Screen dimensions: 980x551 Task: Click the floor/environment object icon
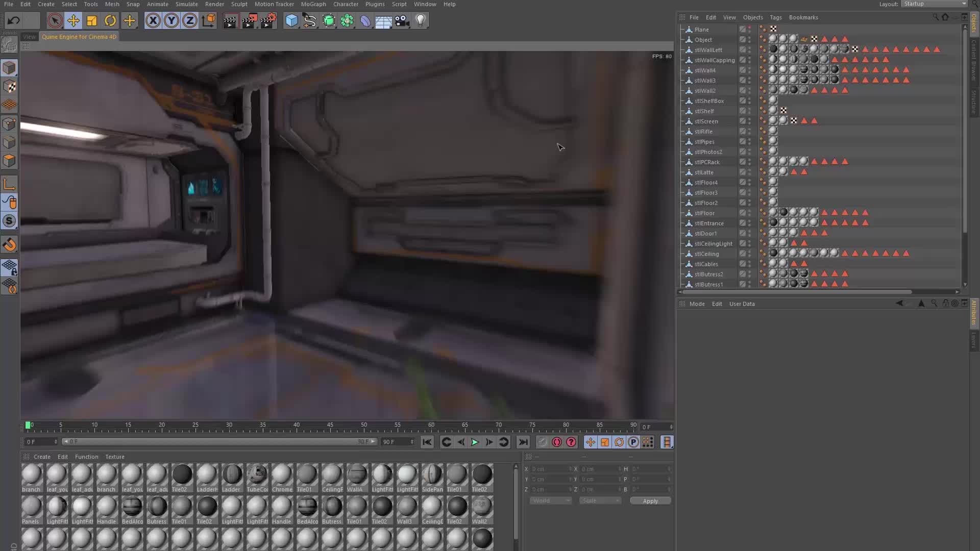point(383,21)
